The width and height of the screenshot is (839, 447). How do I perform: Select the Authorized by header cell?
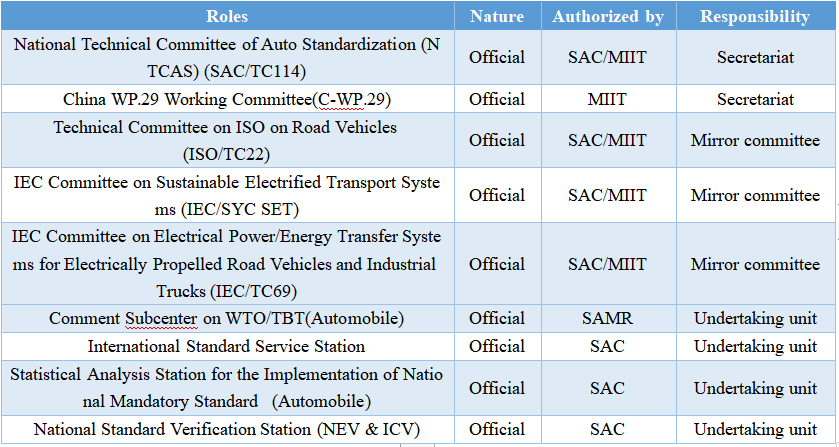pos(608,16)
